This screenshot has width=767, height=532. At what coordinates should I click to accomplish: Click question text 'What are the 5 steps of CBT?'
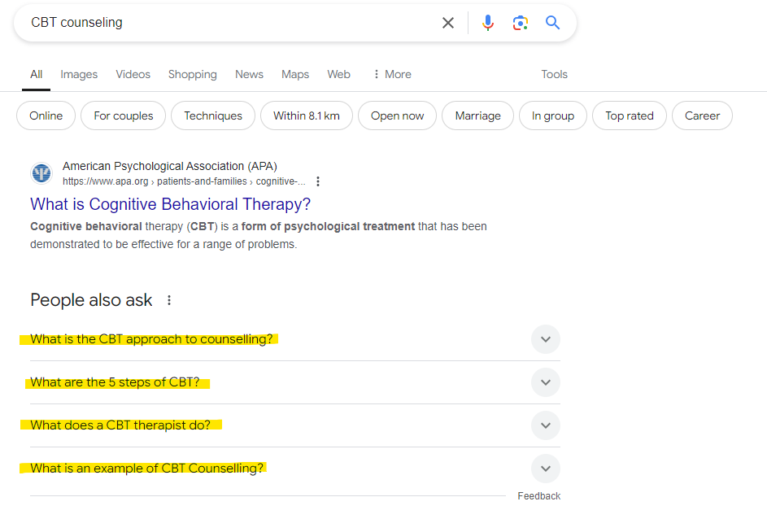(115, 382)
